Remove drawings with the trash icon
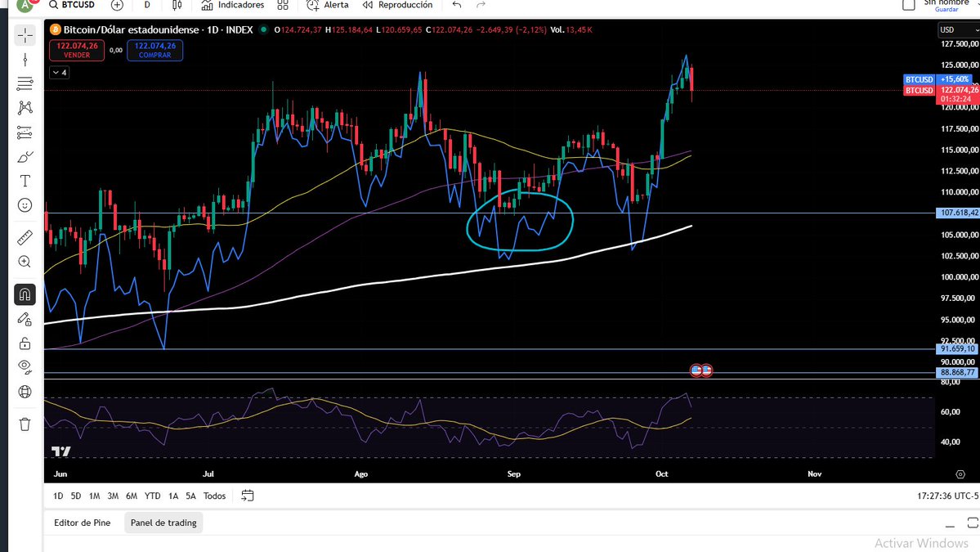The height and width of the screenshot is (552, 980). [25, 424]
